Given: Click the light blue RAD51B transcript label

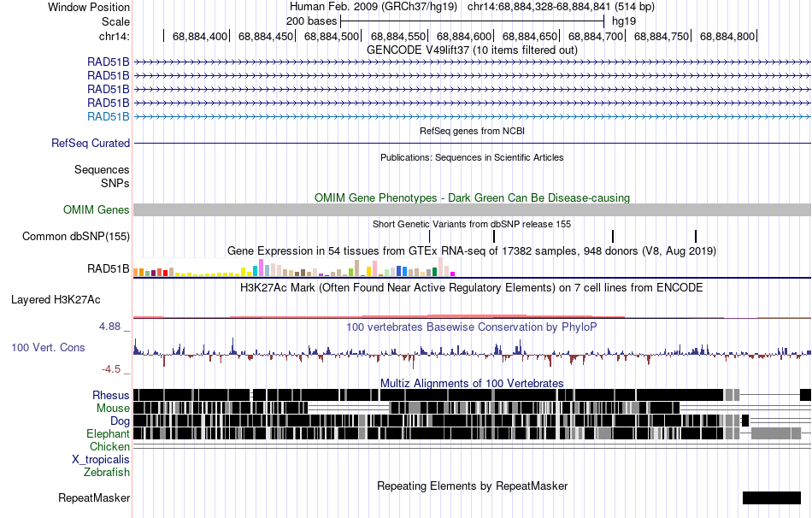Looking at the screenshot, I should (109, 116).
